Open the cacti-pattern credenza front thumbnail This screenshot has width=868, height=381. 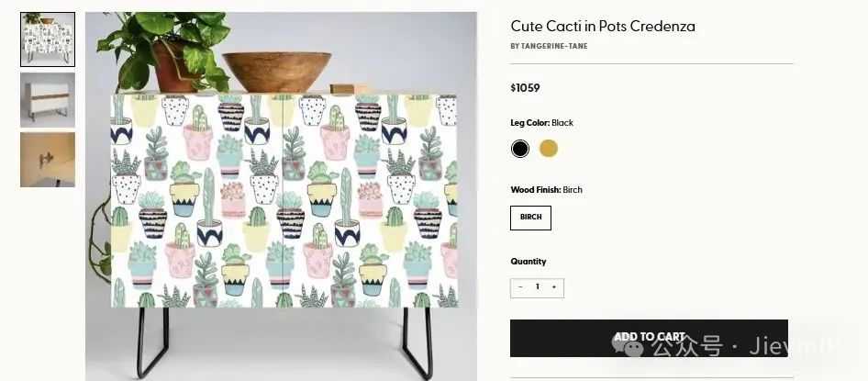point(48,39)
